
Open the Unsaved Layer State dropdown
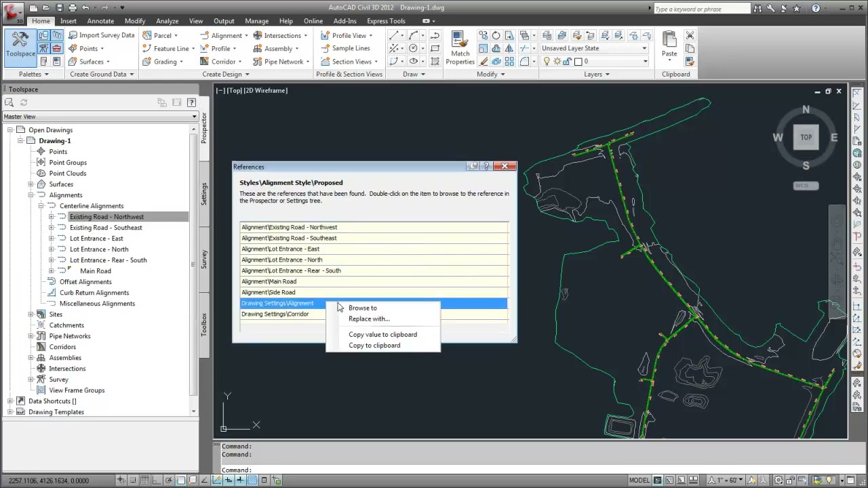tap(593, 48)
